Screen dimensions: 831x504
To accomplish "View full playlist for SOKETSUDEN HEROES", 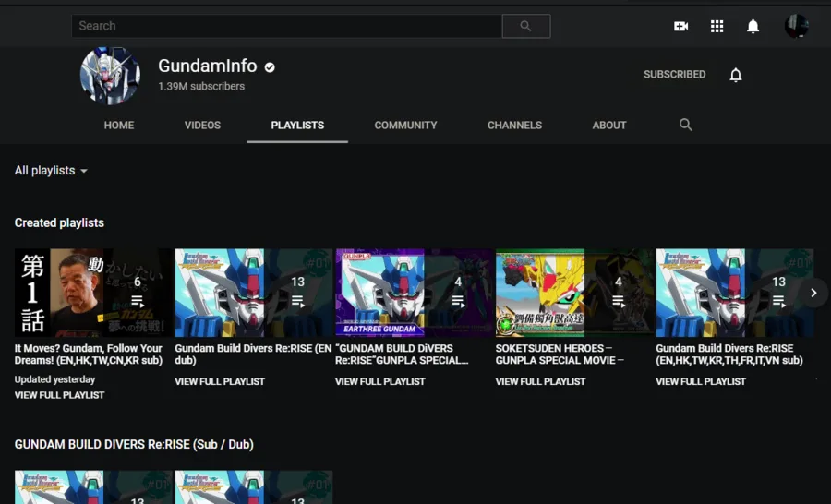I will pos(540,381).
